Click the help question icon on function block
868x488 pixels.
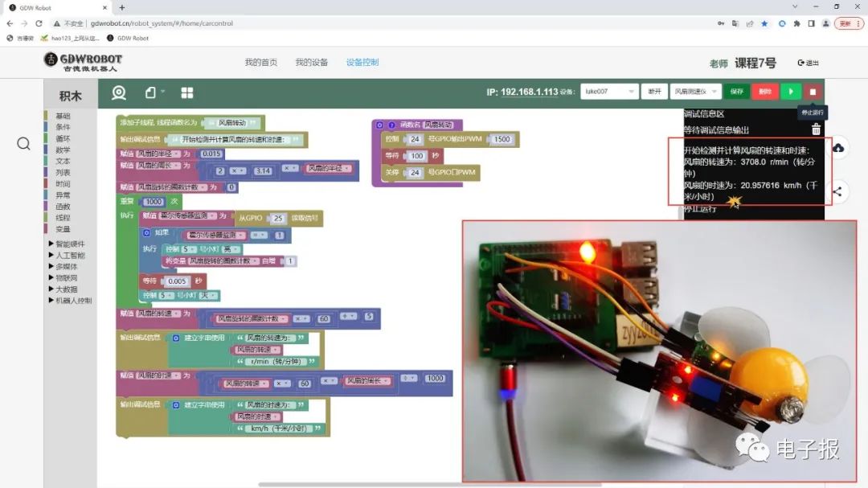click(x=391, y=125)
